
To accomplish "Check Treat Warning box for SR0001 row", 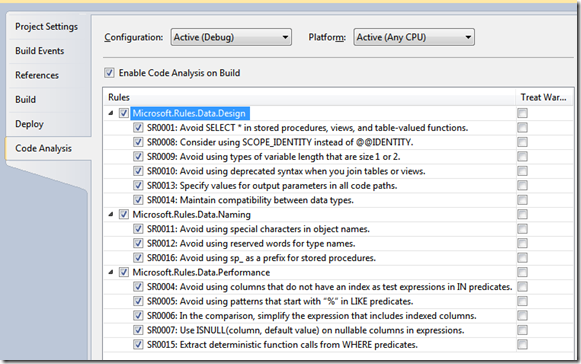I will (x=522, y=128).
